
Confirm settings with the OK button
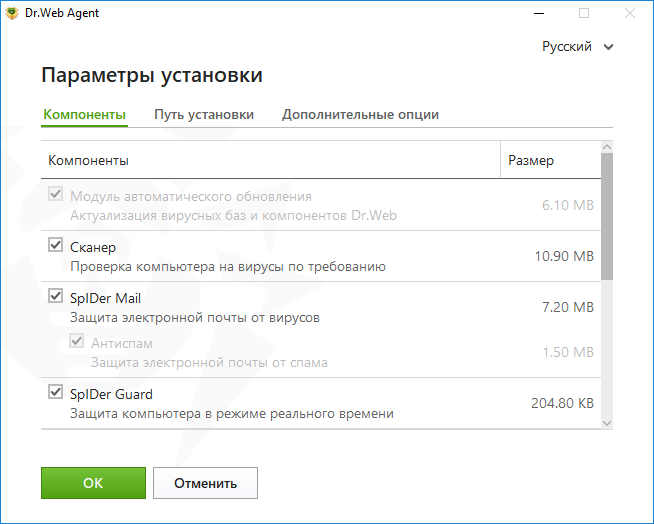click(93, 483)
